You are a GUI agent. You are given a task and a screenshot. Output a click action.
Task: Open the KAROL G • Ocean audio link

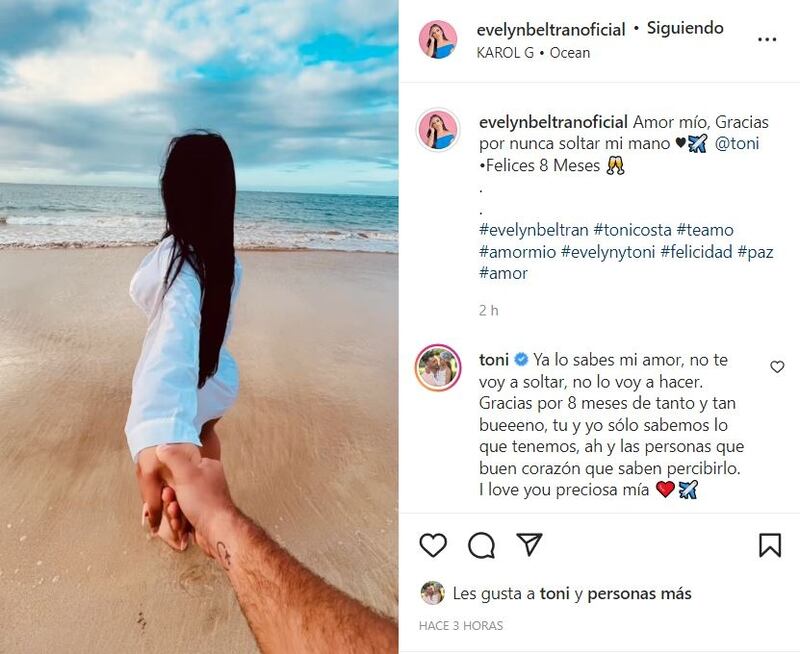point(533,53)
